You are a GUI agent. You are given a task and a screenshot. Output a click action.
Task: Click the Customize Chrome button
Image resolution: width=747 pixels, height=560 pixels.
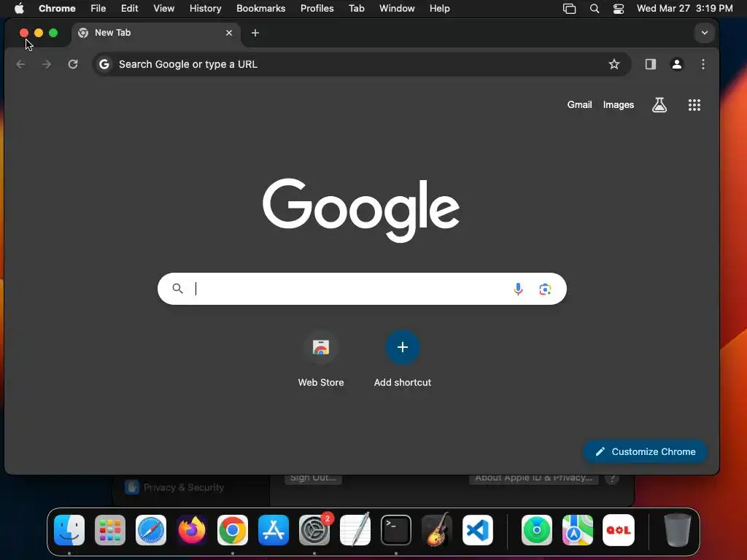click(x=645, y=451)
